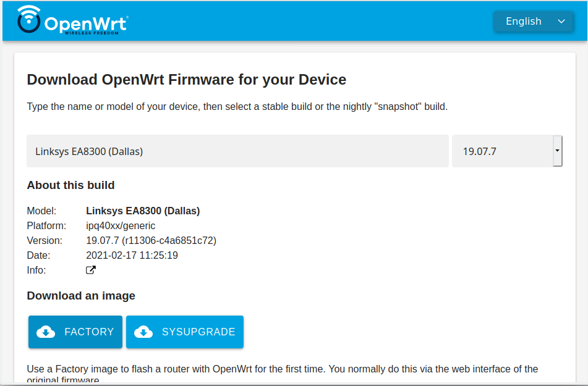Click the "Download an image" heading
Screen dimensions: 588x386
tap(81, 296)
